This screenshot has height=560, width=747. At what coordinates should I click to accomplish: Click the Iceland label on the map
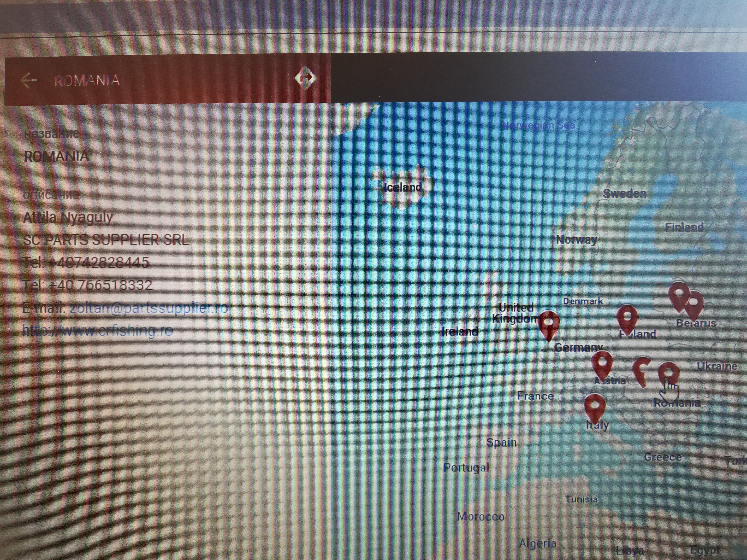[x=403, y=187]
